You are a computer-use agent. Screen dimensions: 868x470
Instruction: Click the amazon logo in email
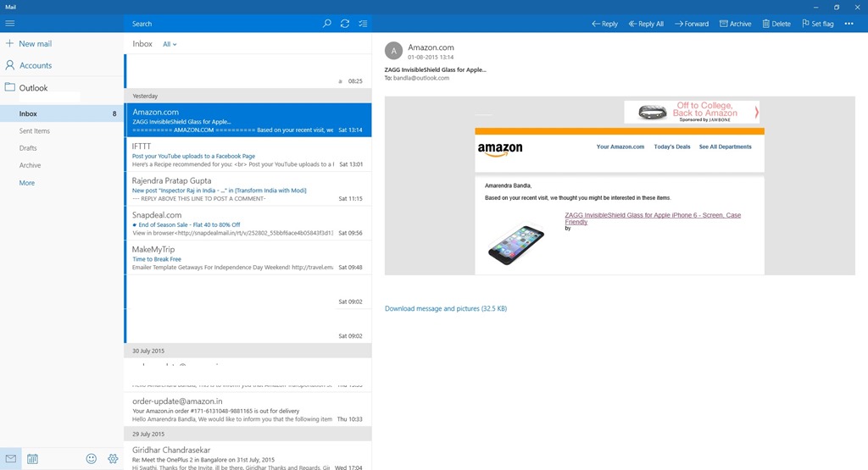pos(500,149)
